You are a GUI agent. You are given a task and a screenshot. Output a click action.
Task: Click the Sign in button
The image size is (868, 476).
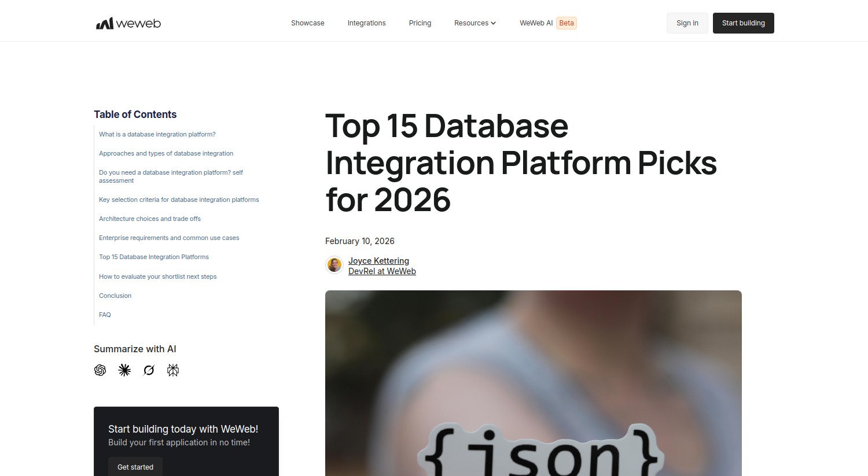(x=687, y=23)
